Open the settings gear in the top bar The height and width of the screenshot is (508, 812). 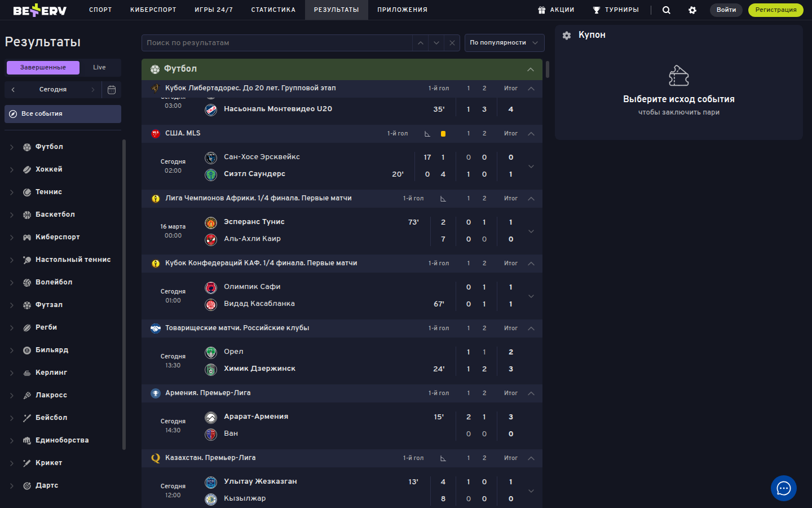coord(692,10)
